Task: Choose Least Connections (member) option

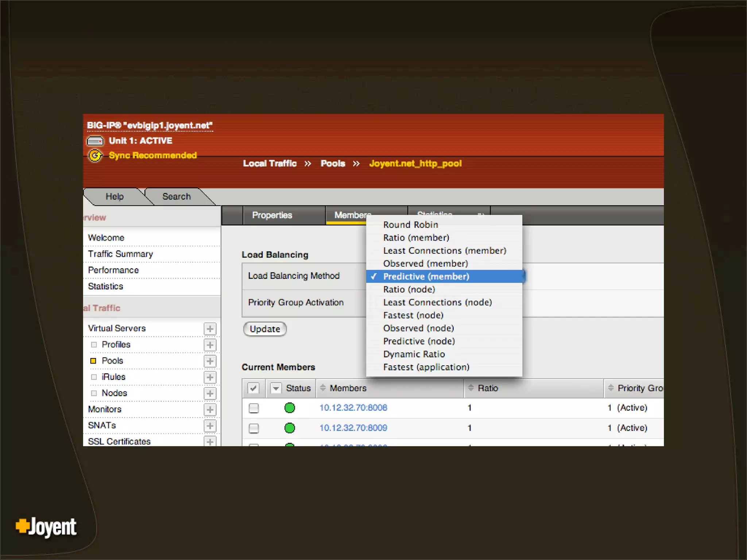Action: click(x=444, y=250)
